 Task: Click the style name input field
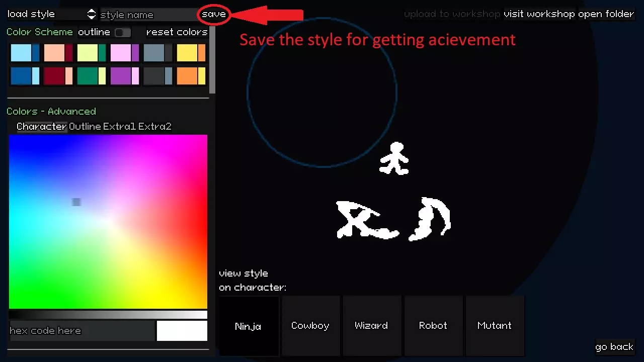(149, 15)
